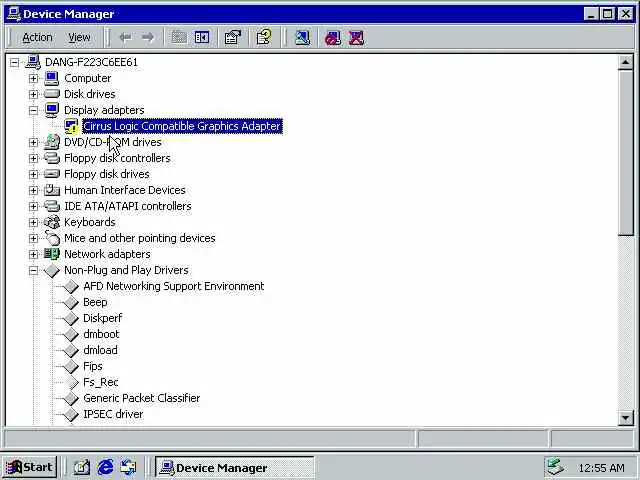Open the Properties toolbar icon

(x=233, y=38)
